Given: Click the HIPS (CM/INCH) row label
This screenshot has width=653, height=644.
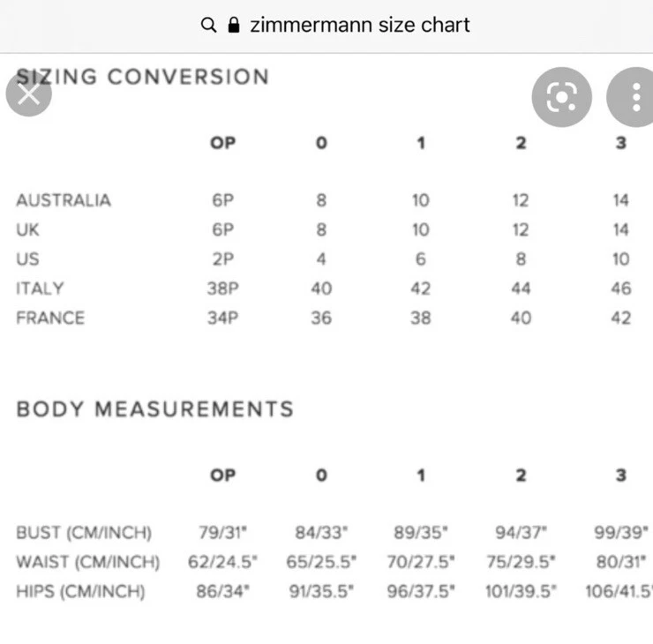Looking at the screenshot, I should 80,591.
